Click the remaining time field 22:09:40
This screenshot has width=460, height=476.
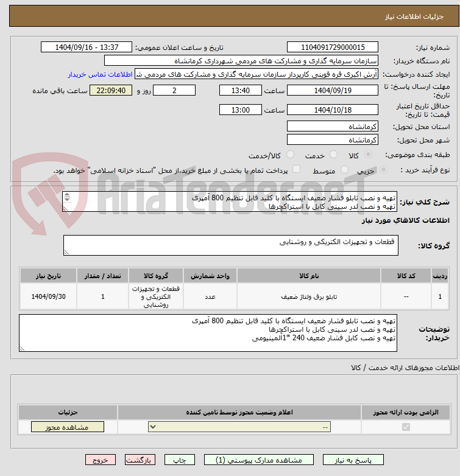(111, 91)
